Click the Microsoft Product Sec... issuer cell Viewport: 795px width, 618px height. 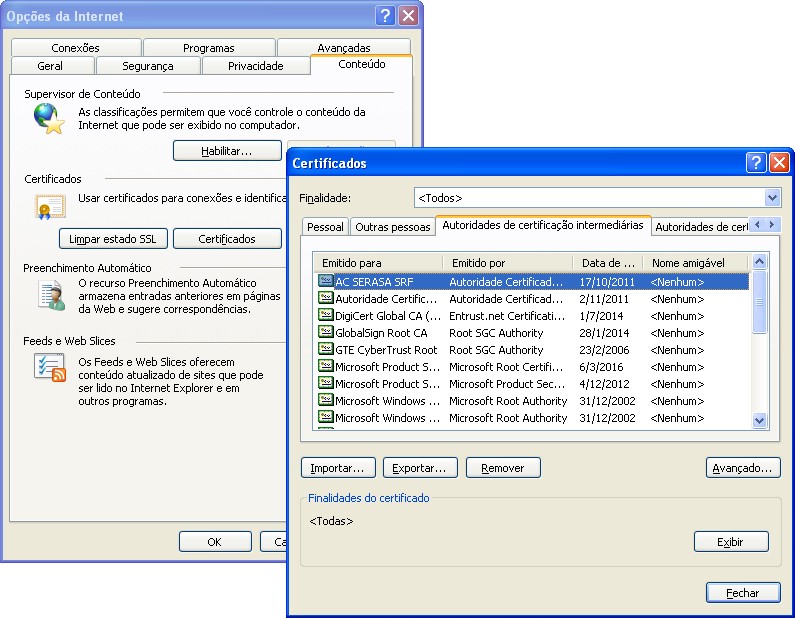coord(507,384)
